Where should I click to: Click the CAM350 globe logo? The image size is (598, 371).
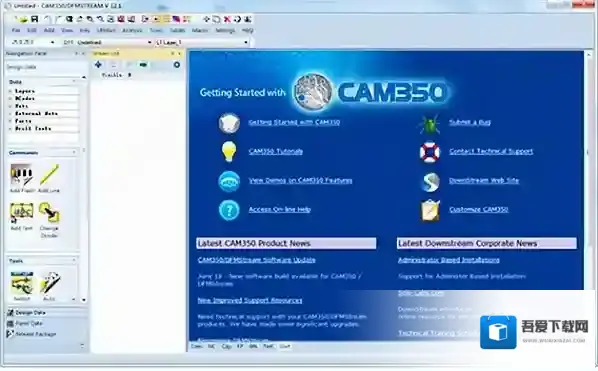pyautogui.click(x=313, y=92)
